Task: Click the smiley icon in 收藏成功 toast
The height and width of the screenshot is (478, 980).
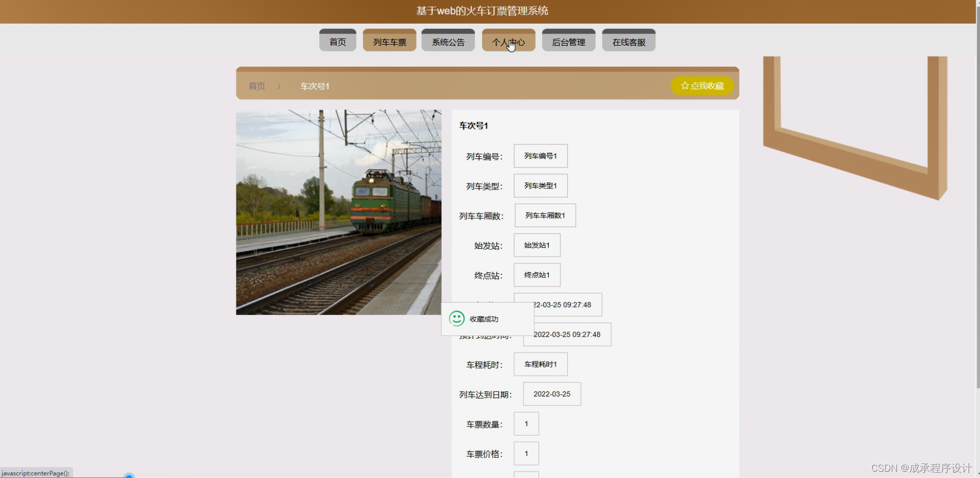Action: click(456, 318)
